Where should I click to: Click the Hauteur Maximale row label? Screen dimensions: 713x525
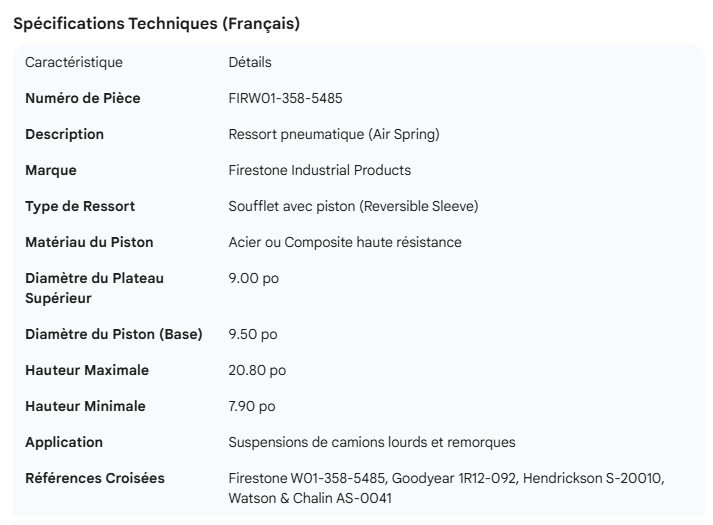87,370
